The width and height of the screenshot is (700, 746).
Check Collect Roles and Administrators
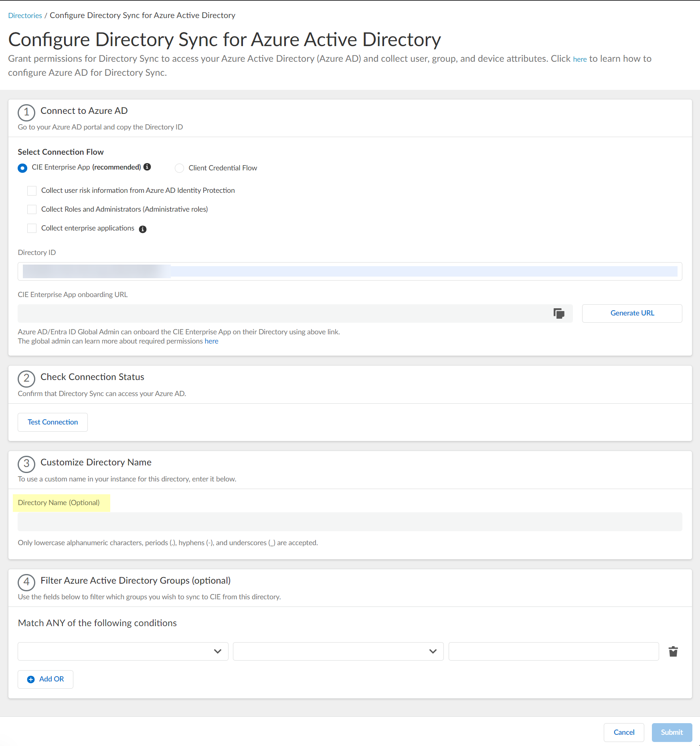coord(32,209)
